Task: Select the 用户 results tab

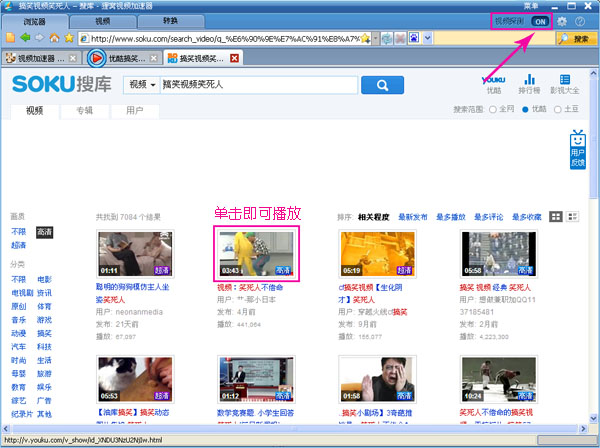Action: point(135,111)
